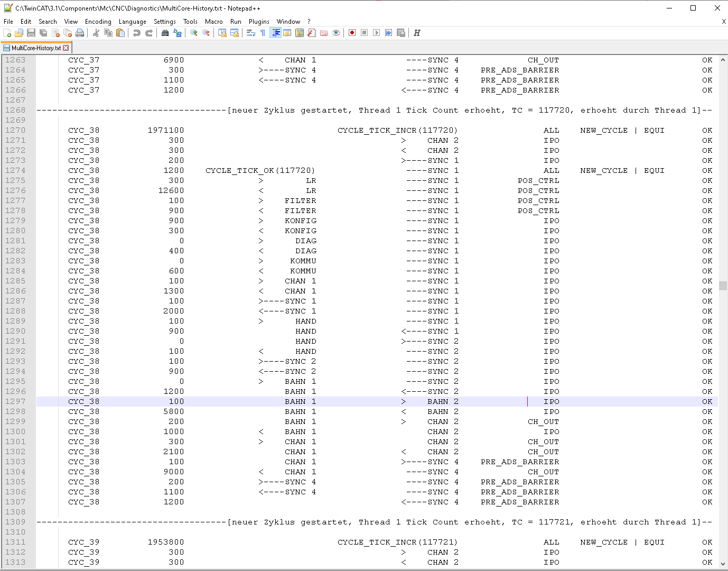Viewport: 728px width, 571px height.
Task: Click the H plugin toolbar icon
Action: (x=417, y=33)
